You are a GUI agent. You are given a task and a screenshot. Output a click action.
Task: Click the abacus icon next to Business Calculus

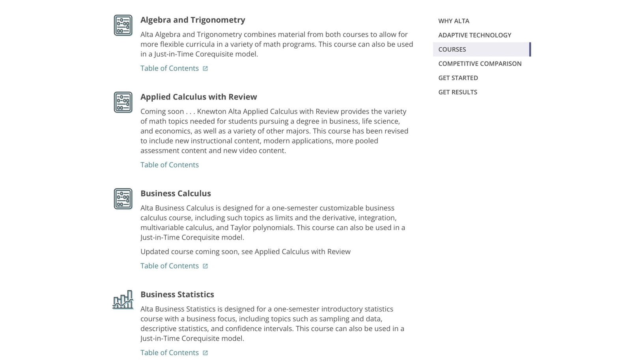point(123,199)
